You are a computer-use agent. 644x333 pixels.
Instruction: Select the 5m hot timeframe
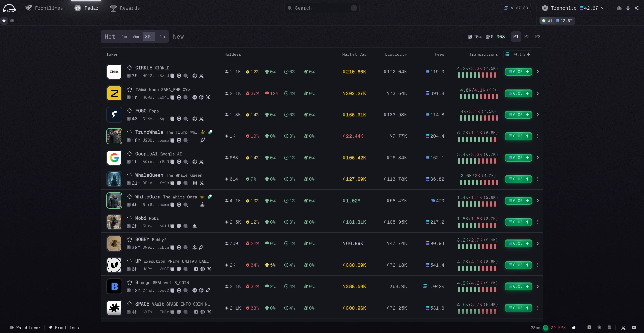click(x=136, y=37)
